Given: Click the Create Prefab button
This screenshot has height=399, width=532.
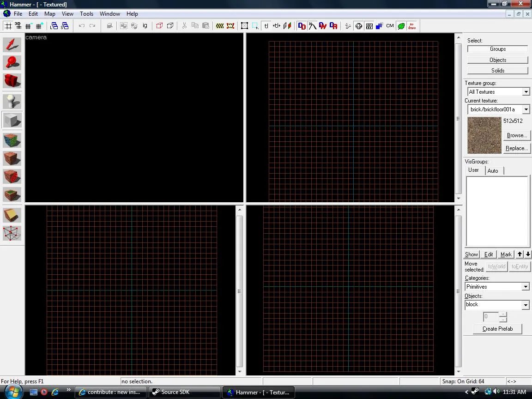Looking at the screenshot, I should (x=497, y=329).
